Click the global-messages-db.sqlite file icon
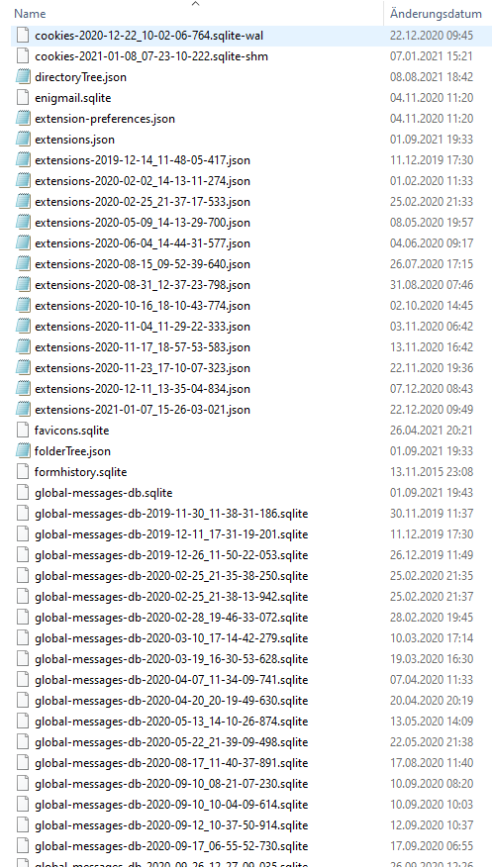Image resolution: width=492 pixels, height=868 pixels. [22, 493]
